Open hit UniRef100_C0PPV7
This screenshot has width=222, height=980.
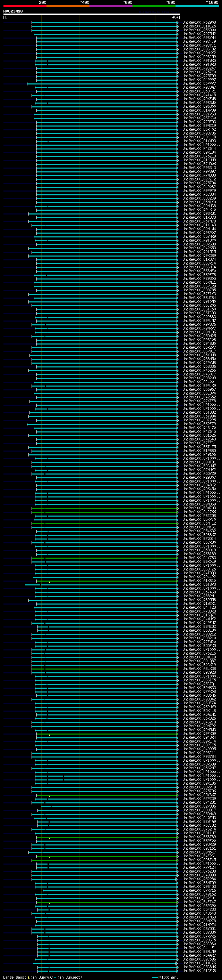(x=199, y=84)
